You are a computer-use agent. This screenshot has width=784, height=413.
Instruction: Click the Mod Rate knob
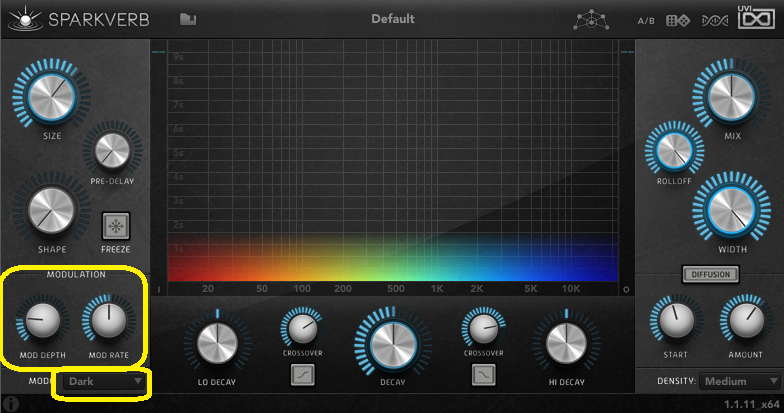[x=108, y=320]
